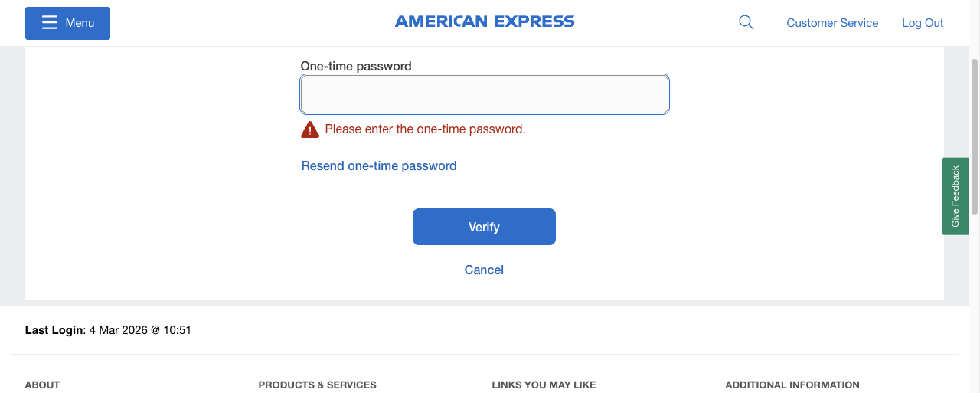Select the LINKS YOU MAY LIKE heading
The image size is (980, 393).
point(544,385)
